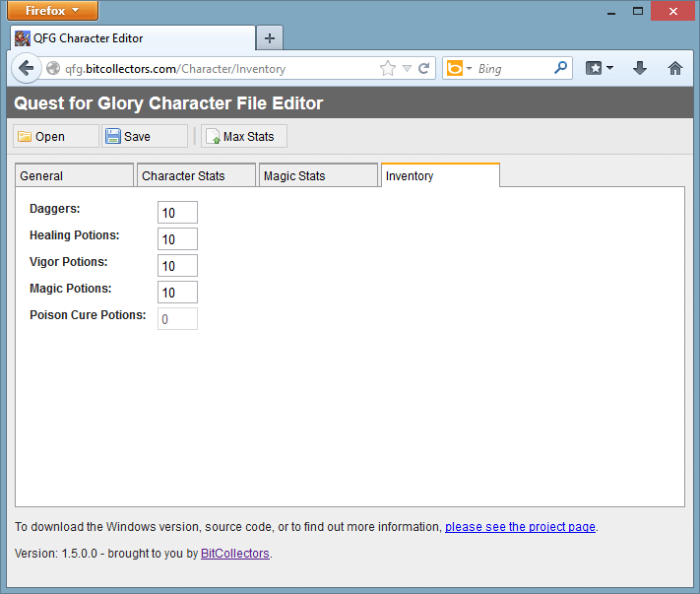Click the 'Daggers:' label

coord(54,209)
